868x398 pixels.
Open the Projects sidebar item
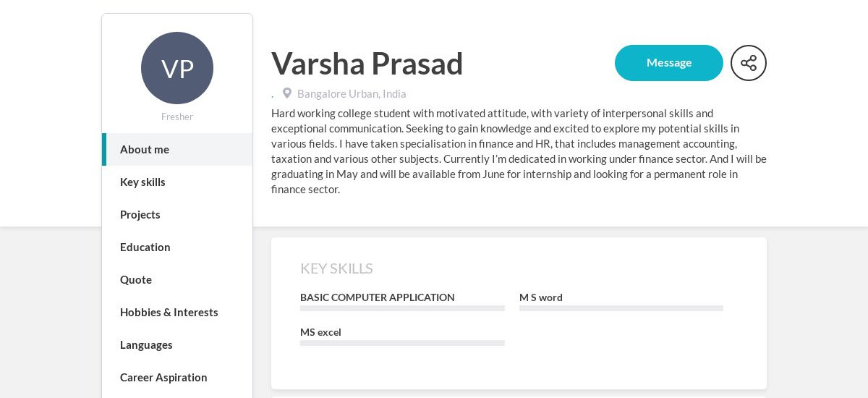(177, 214)
